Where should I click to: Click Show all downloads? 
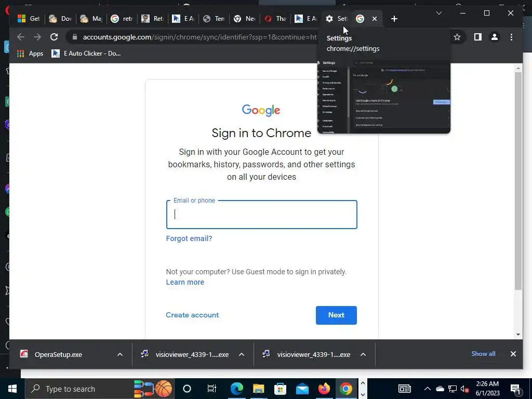[483, 354]
